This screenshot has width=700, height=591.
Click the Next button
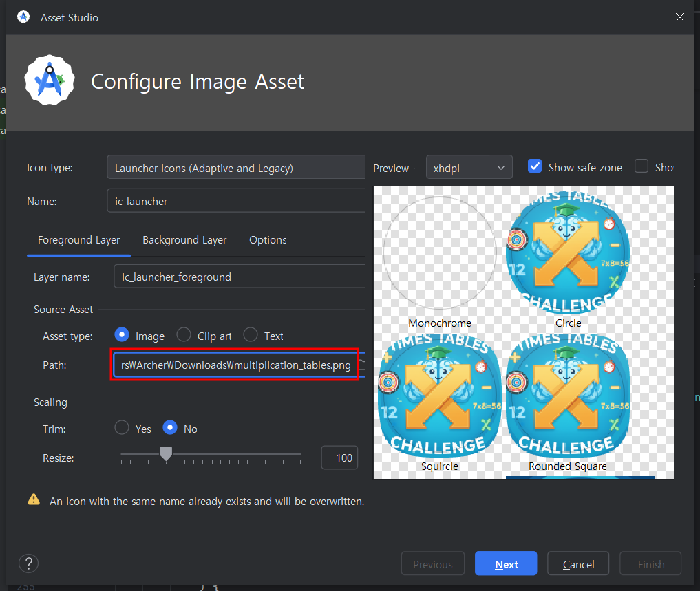pos(506,563)
